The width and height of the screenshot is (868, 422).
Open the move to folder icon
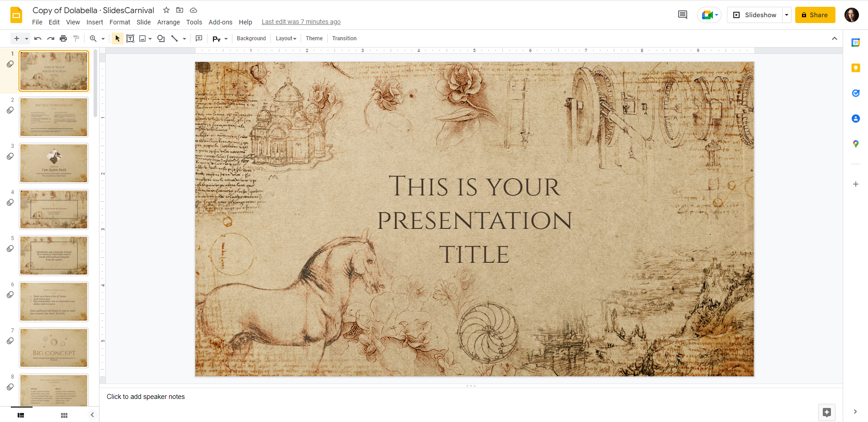coord(180,10)
